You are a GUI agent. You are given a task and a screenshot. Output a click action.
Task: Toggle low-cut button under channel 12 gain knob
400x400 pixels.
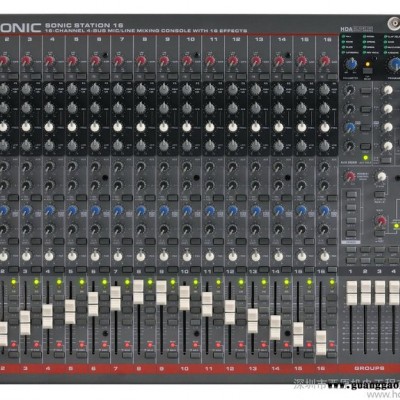tap(241, 76)
